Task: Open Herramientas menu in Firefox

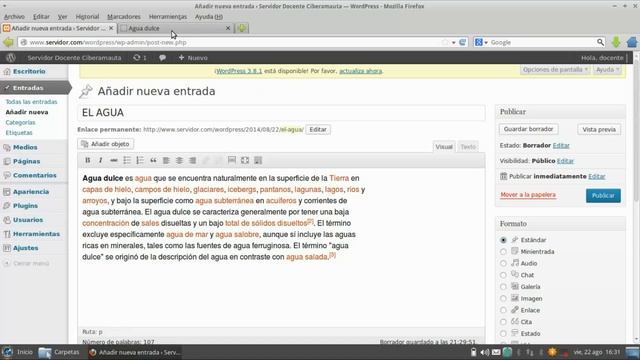Action: coord(168,17)
